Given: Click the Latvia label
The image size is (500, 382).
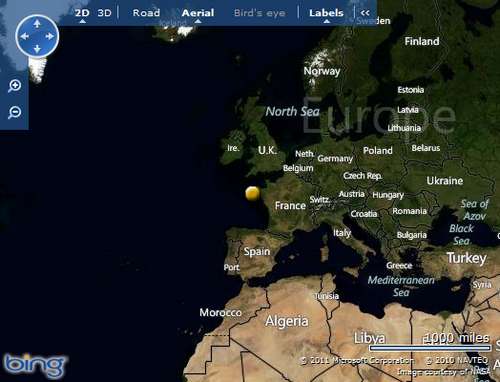Looking at the screenshot, I should point(408,110).
